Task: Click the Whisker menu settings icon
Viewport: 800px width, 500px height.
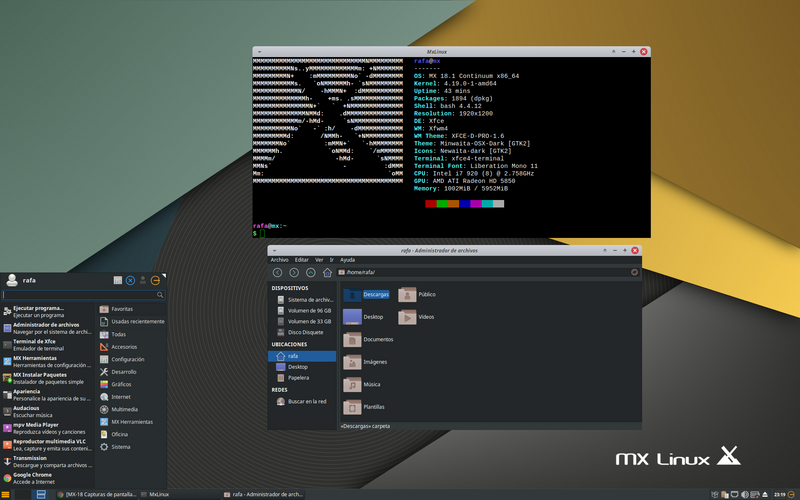Action: (x=117, y=280)
